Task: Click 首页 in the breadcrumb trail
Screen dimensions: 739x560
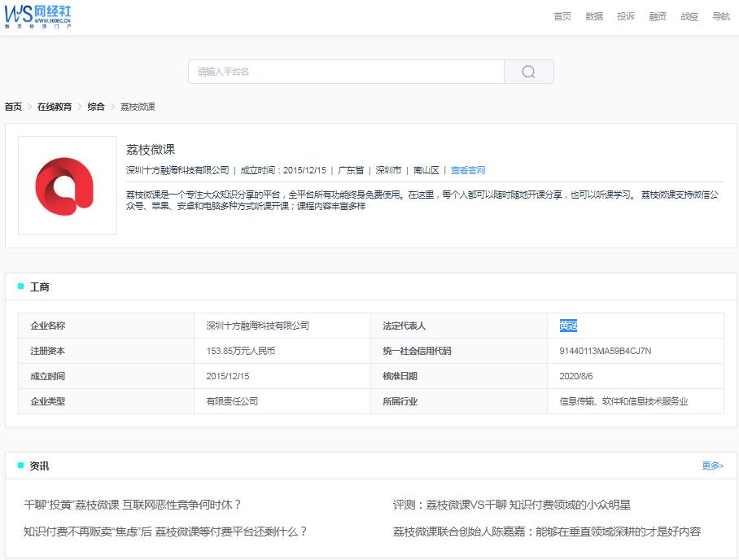Action: [13, 107]
